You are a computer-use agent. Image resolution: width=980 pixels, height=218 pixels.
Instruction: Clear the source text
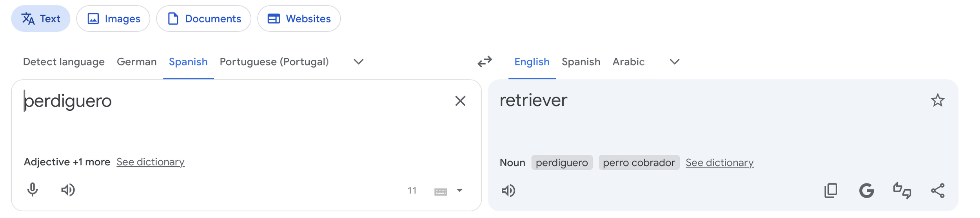(460, 101)
